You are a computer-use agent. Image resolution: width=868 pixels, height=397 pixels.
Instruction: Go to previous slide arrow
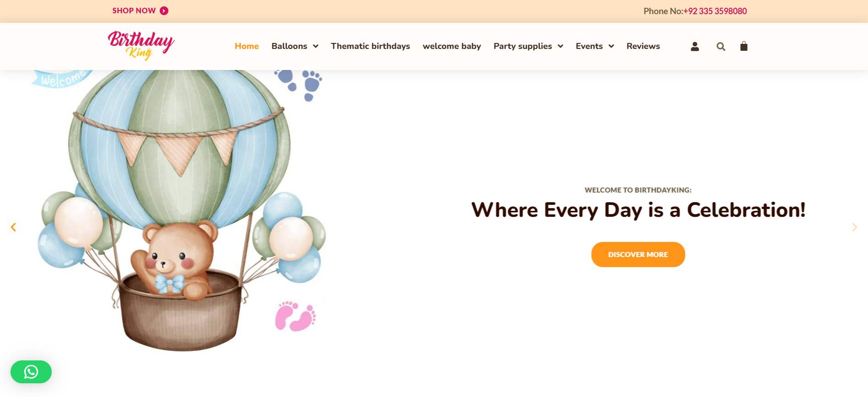tap(13, 227)
